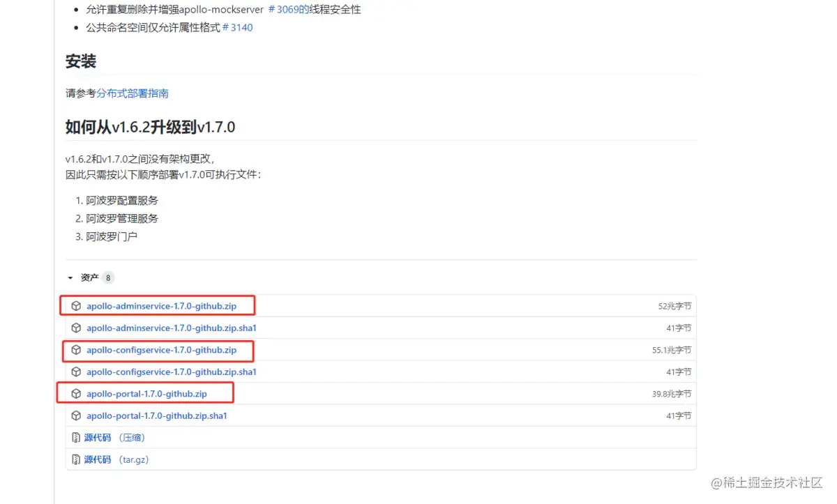The image size is (837, 504).
Task: Click the 52兆字节 file size
Action: click(674, 306)
